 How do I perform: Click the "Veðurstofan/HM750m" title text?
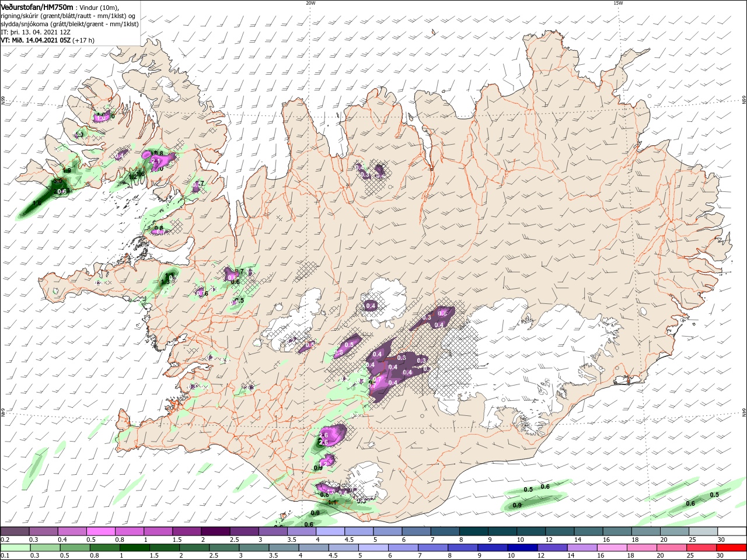point(37,7)
